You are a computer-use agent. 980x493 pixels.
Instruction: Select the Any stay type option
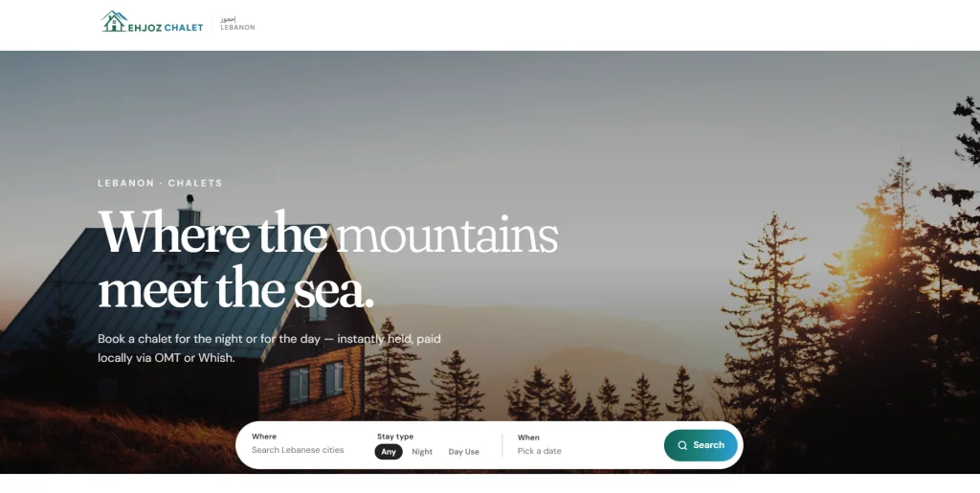[x=389, y=452]
